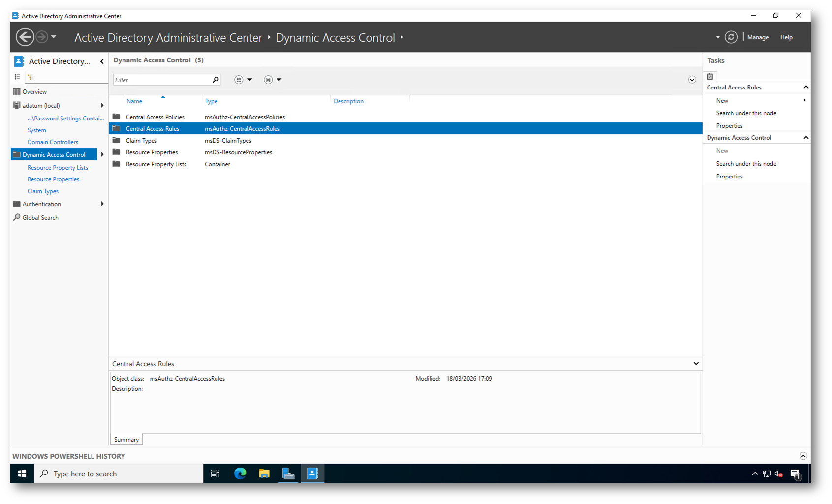Click the back navigation arrow button
The height and width of the screenshot is (504, 832).
tap(25, 37)
